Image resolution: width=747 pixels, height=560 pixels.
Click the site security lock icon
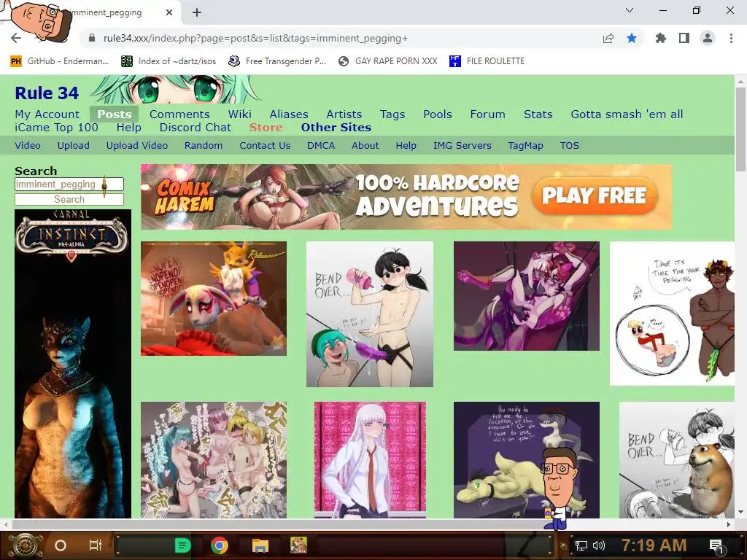pyautogui.click(x=92, y=38)
